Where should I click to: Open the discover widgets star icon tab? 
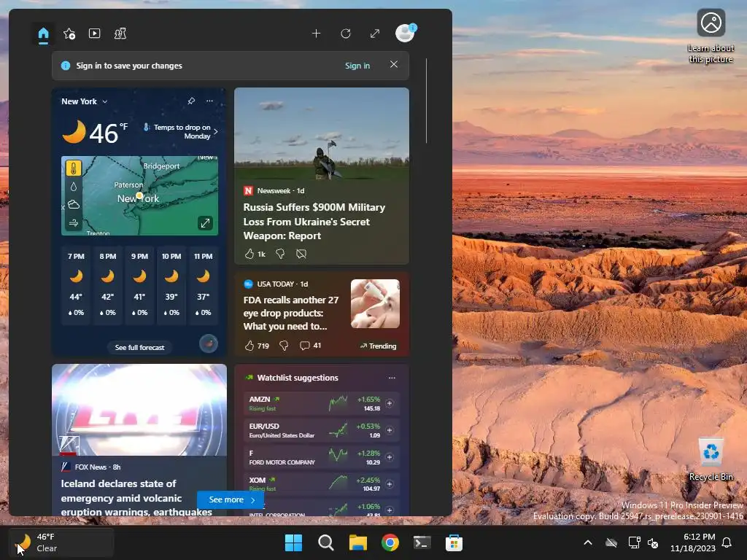pos(69,34)
